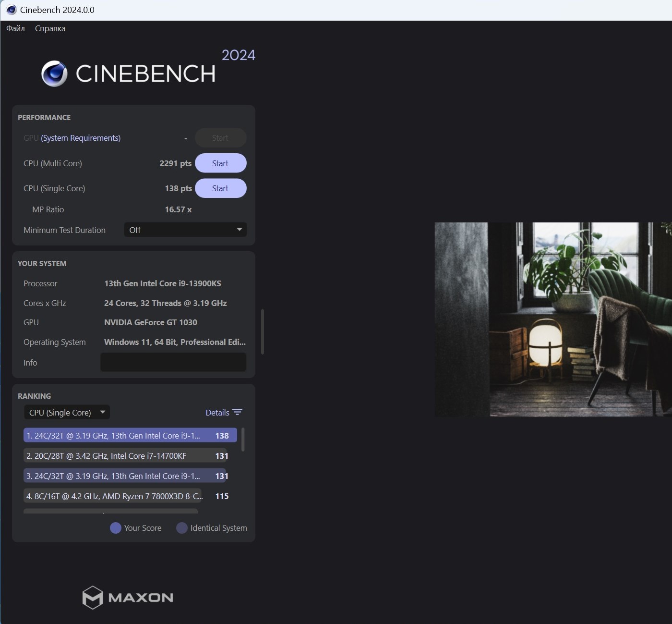Open the CPU (Single Core) ranking dropdown

pyautogui.click(x=67, y=413)
